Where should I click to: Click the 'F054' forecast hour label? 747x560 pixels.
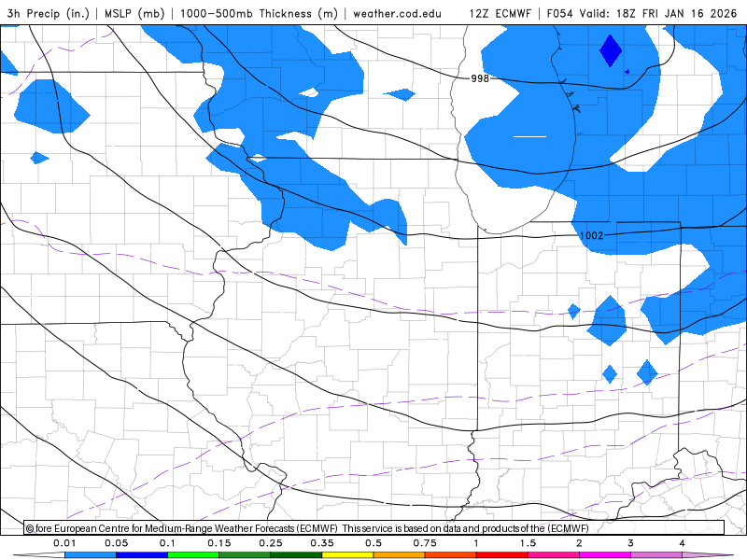point(559,13)
